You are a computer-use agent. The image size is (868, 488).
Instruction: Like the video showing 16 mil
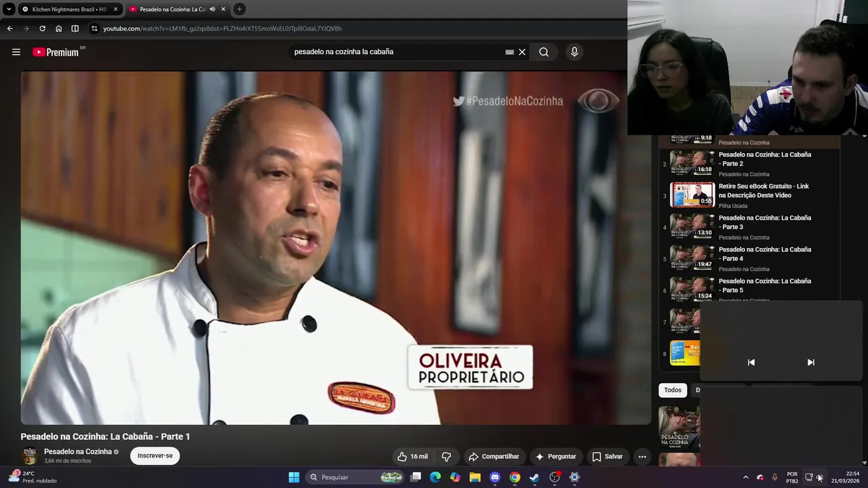point(413,457)
